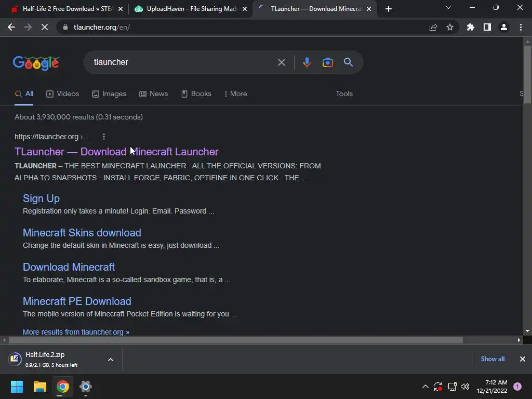Close the Half-Life 2 Free Download tab
Screen dimensions: 532x399
120,9
